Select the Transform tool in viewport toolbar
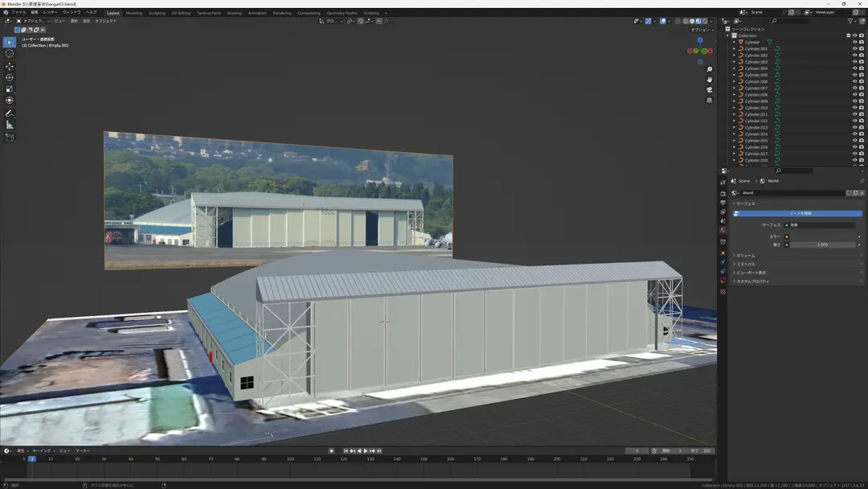868x489 pixels. 10,101
